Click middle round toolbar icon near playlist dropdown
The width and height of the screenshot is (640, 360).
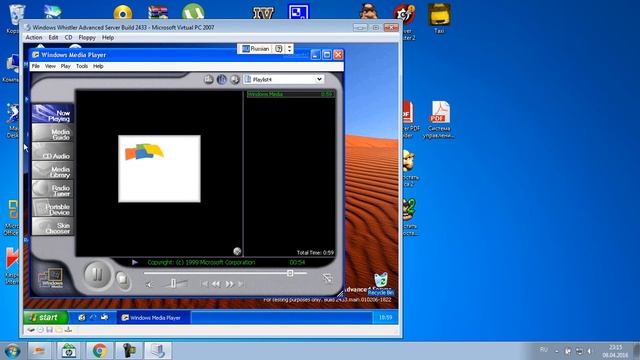click(x=222, y=79)
